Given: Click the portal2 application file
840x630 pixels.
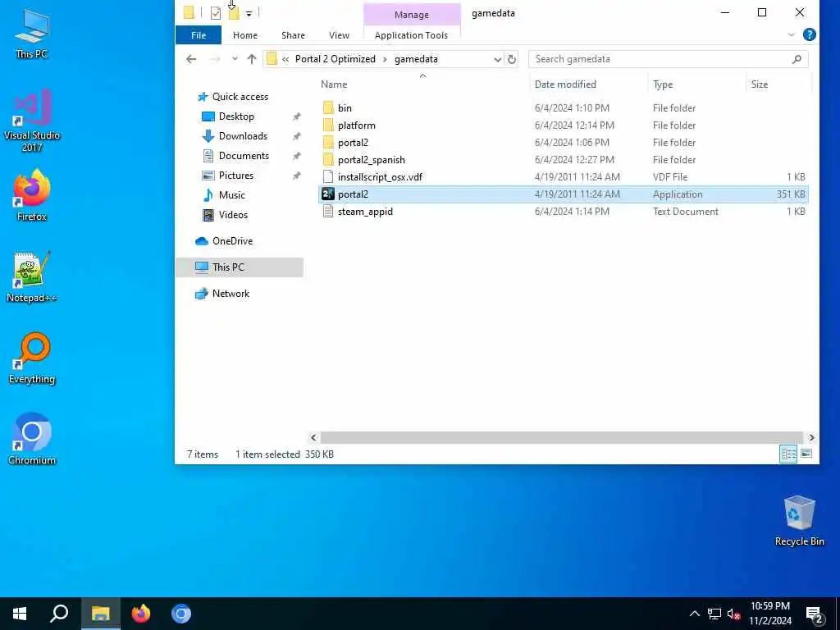Looking at the screenshot, I should tap(563, 194).
